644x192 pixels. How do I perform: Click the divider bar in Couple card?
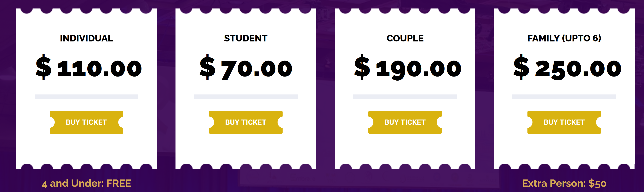[405, 97]
